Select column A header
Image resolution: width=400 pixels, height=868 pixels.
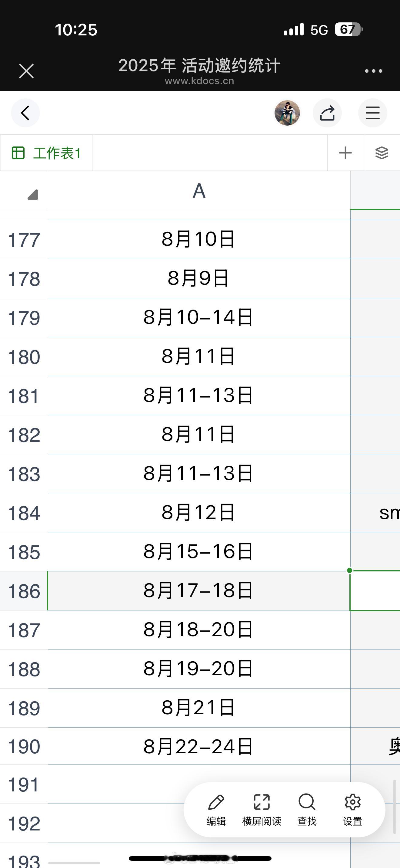point(199,190)
